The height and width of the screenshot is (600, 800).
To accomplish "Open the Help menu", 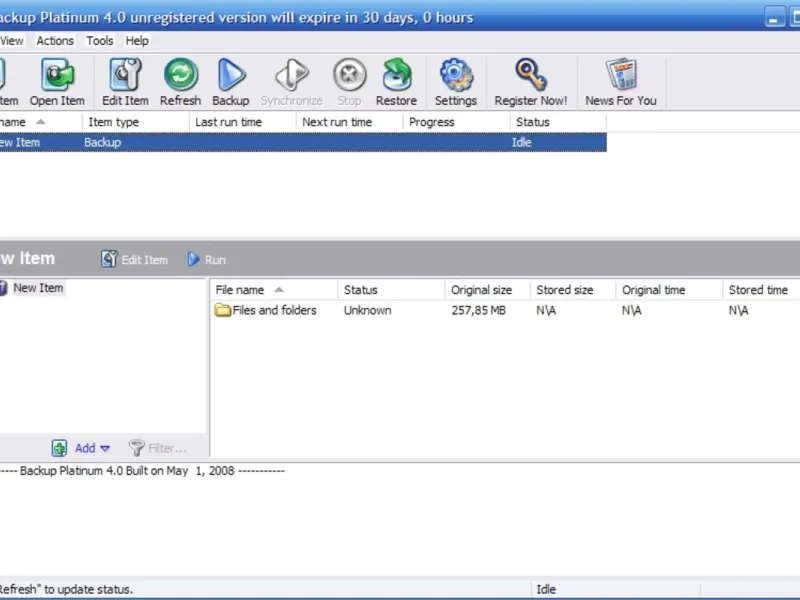I will (x=137, y=41).
